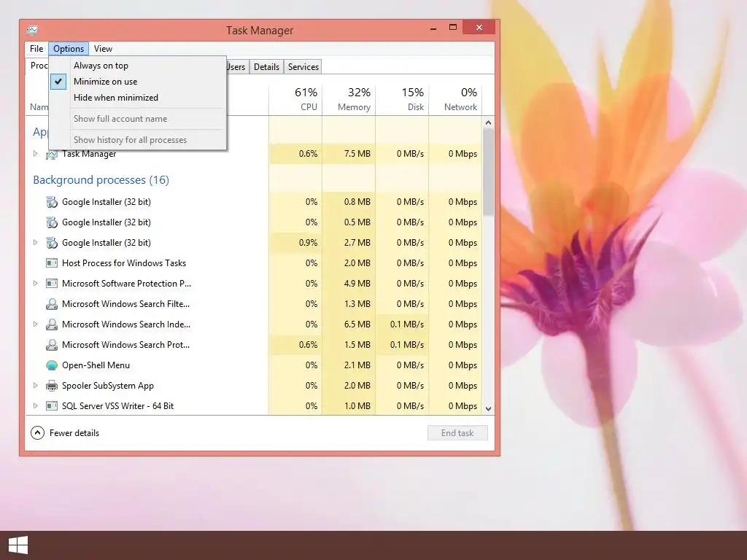Close the Options menu via its header

(x=68, y=49)
